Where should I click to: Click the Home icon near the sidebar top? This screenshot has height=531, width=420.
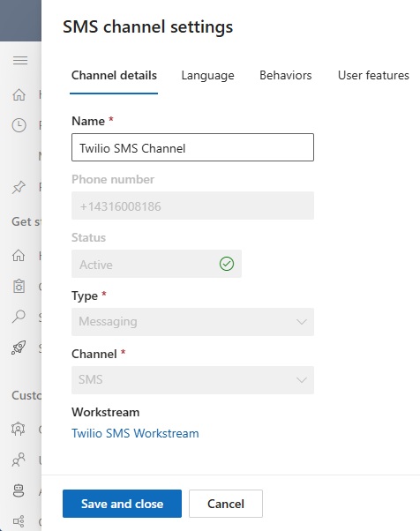pos(19,95)
